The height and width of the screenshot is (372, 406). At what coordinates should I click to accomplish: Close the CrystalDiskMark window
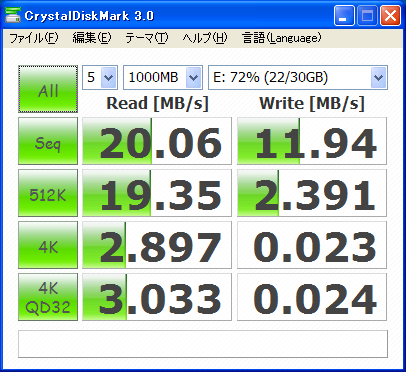[x=390, y=16]
